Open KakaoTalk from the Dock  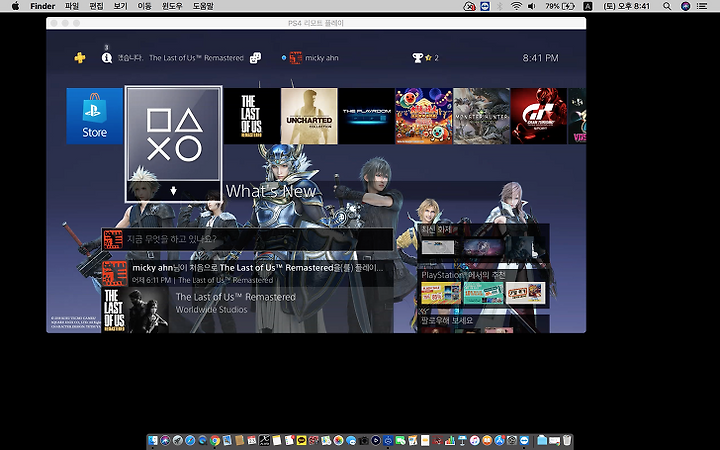click(302, 440)
